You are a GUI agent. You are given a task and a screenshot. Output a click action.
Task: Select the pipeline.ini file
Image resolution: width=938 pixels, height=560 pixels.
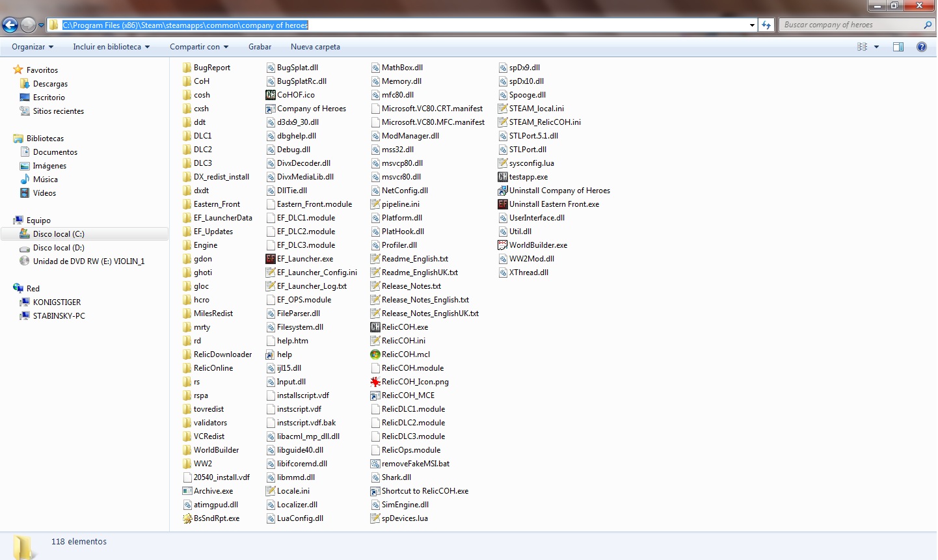pos(395,204)
